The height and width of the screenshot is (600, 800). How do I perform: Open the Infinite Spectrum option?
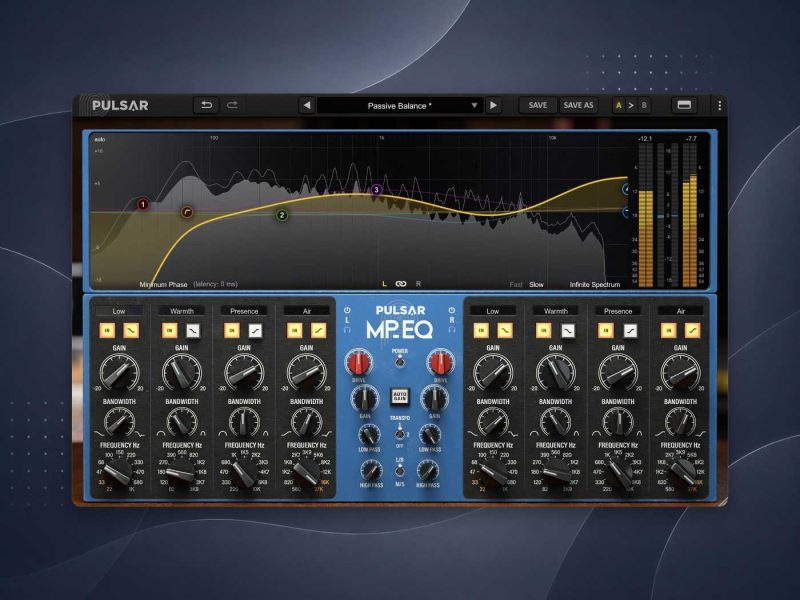[595, 284]
